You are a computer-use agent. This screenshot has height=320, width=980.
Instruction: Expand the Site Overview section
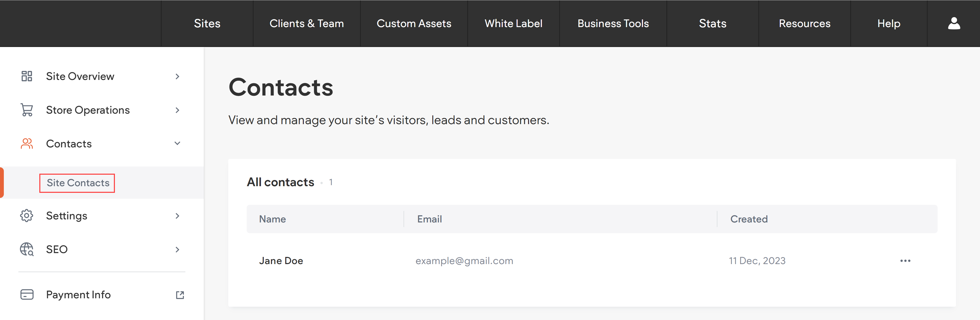pos(177,76)
